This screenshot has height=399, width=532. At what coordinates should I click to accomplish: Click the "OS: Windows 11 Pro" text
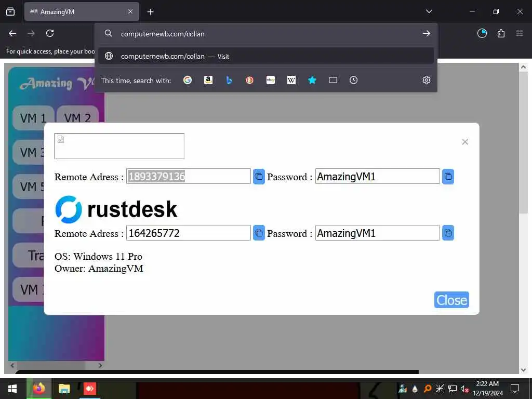click(x=98, y=257)
